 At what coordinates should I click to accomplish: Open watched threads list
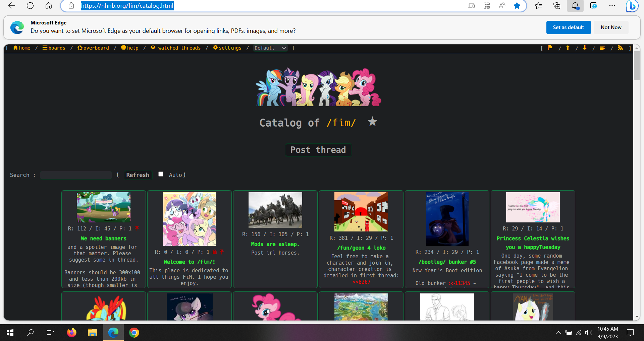pyautogui.click(x=175, y=48)
